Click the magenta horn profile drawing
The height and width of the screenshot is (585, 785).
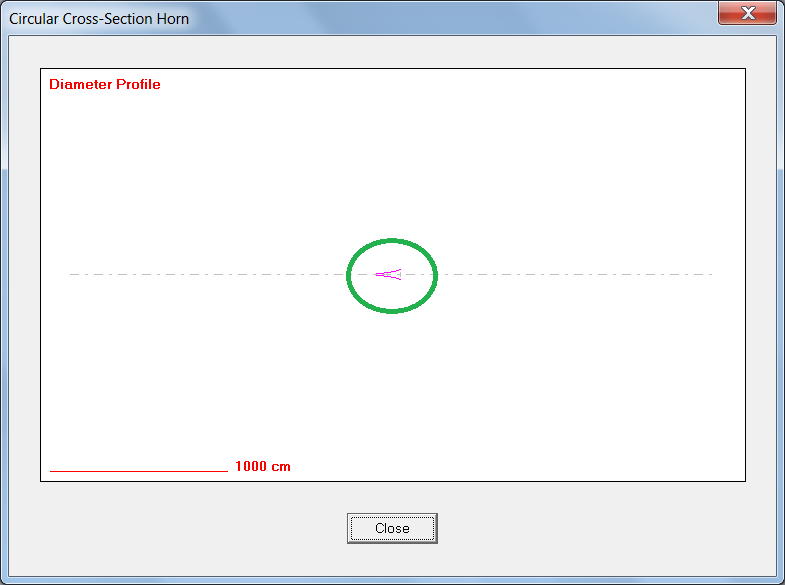coord(388,274)
